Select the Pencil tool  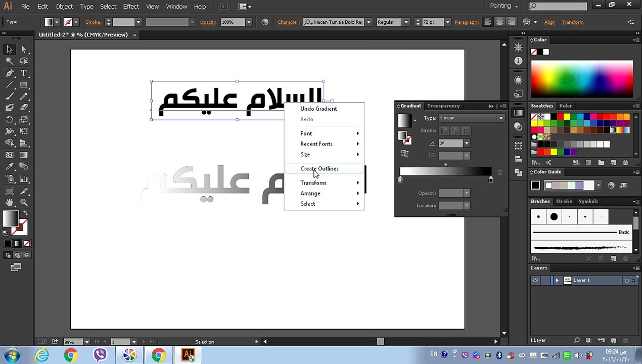pyautogui.click(x=24, y=96)
